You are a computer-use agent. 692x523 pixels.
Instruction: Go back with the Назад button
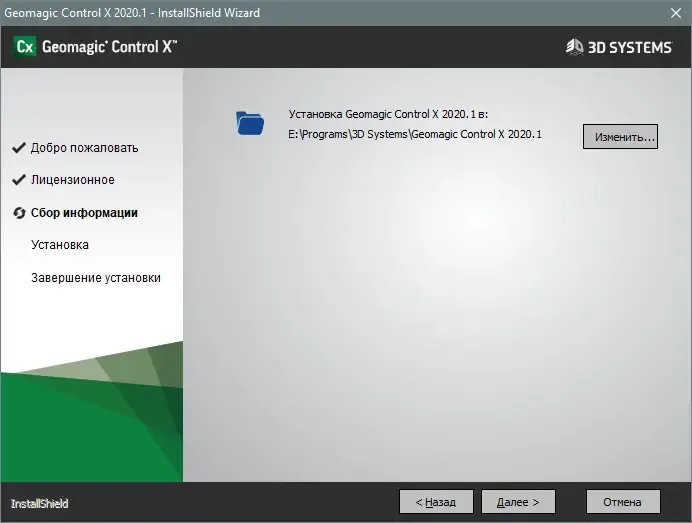point(436,502)
